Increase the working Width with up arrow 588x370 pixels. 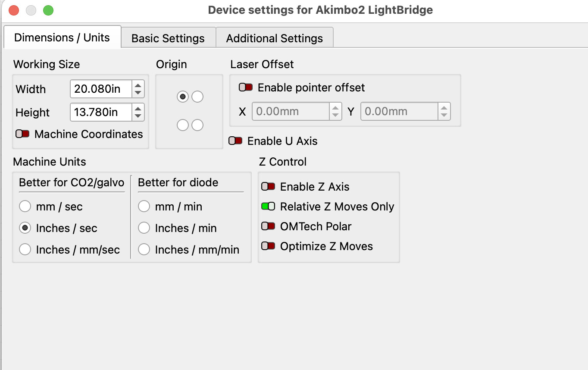(138, 85)
